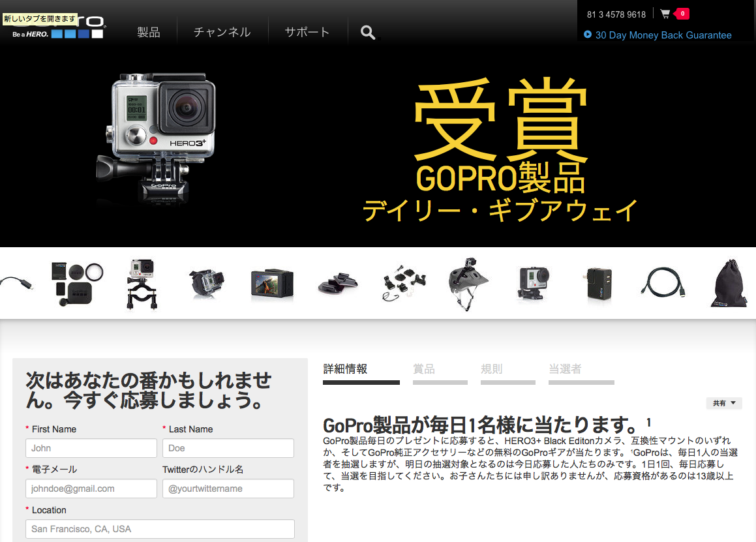
Task: Select the black drawstring bag thumbnail
Action: click(x=730, y=284)
